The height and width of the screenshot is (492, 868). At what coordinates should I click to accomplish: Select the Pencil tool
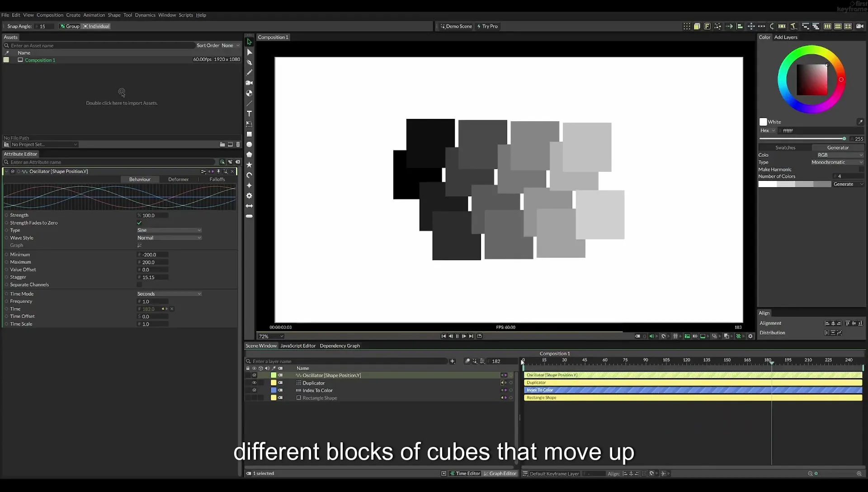pos(249,72)
